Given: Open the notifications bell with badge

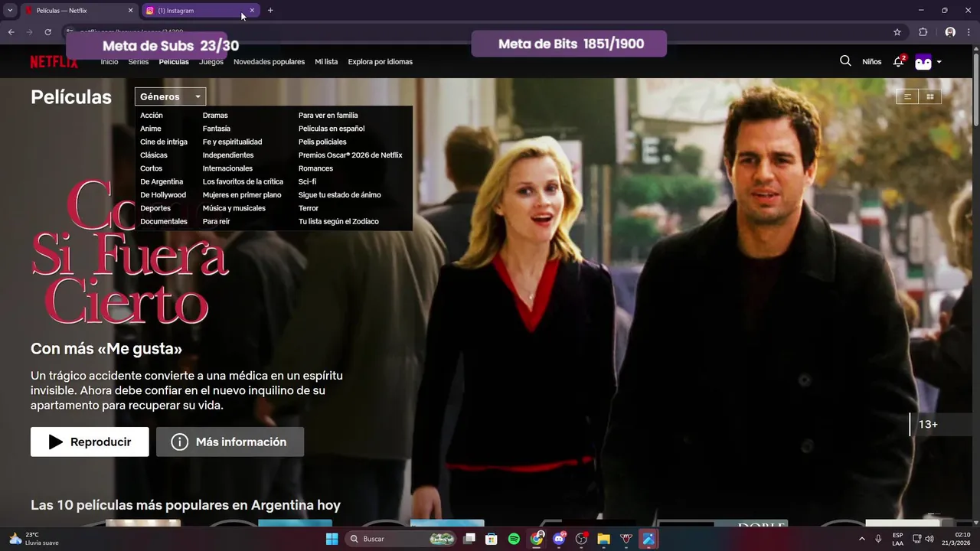Looking at the screenshot, I should tap(899, 61).
